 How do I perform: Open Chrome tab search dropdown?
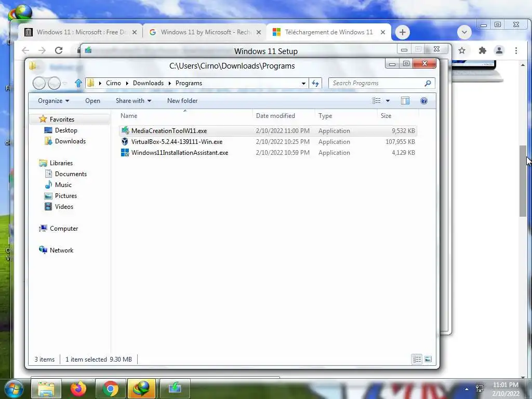(464, 32)
